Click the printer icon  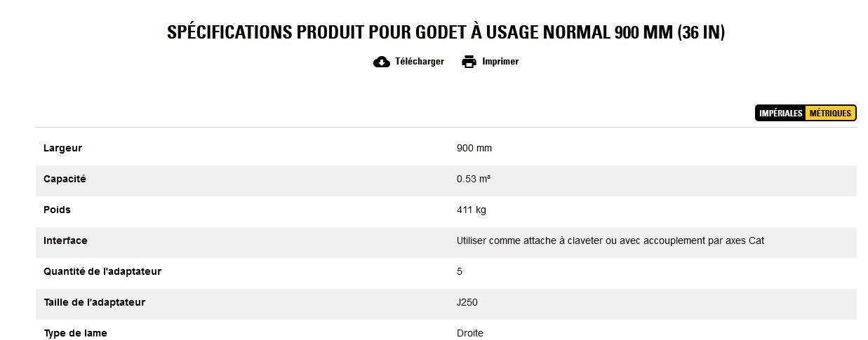(469, 62)
